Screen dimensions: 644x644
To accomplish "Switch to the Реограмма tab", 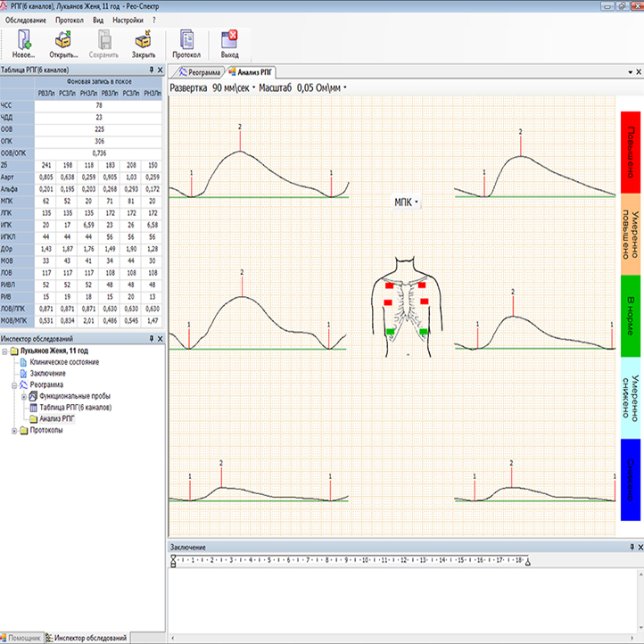I will pos(200,72).
